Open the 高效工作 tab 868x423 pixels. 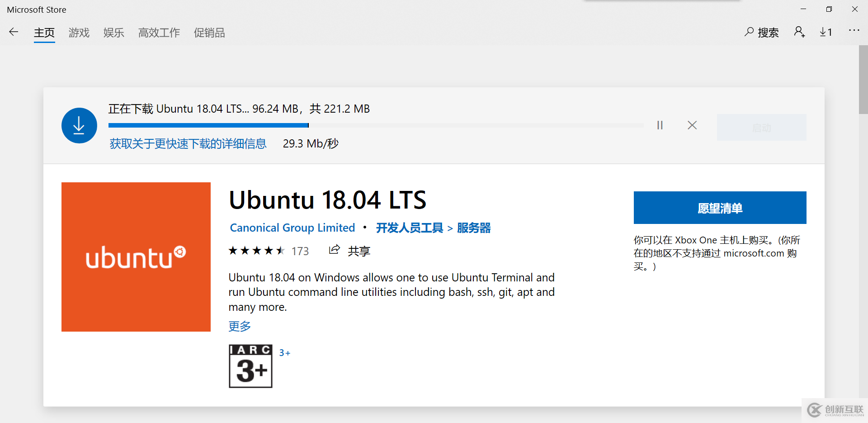click(x=159, y=33)
